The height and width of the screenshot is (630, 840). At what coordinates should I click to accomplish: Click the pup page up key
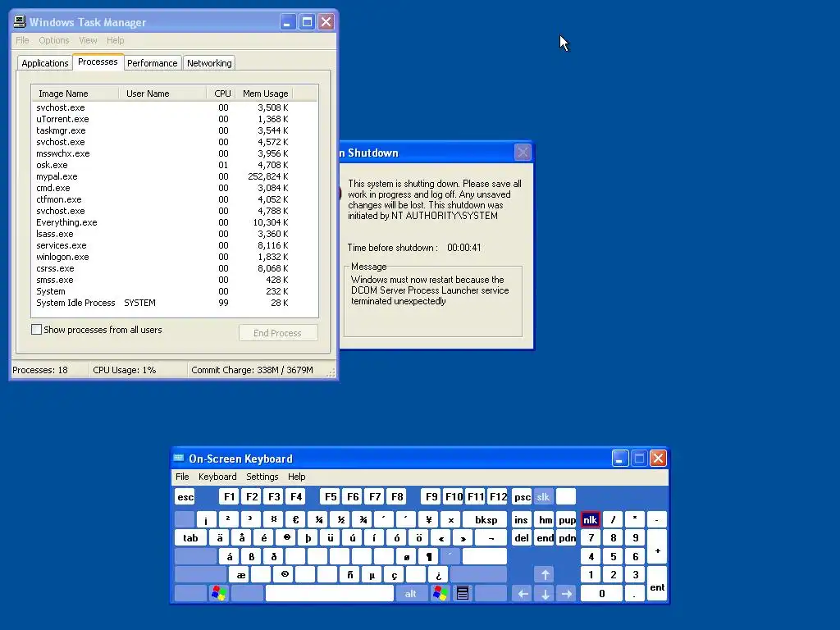pyautogui.click(x=567, y=519)
